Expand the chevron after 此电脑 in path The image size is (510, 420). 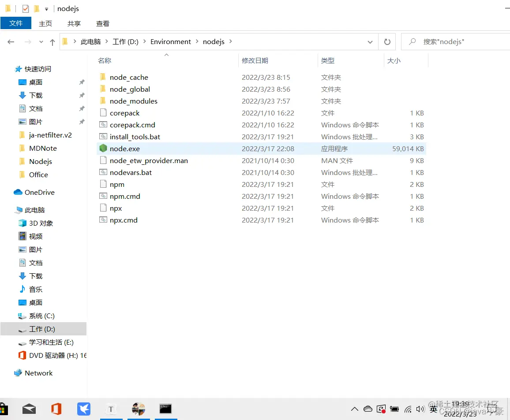tap(106, 41)
